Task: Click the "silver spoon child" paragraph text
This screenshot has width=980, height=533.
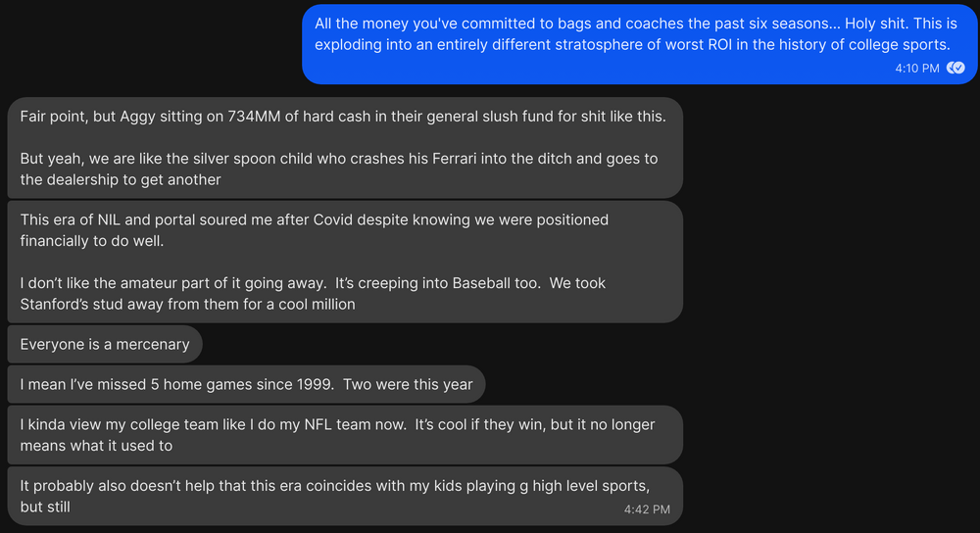Action: 338,169
